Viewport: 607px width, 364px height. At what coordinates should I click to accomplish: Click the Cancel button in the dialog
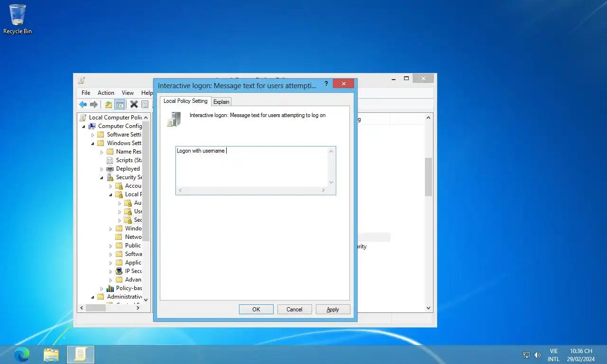[294, 309]
